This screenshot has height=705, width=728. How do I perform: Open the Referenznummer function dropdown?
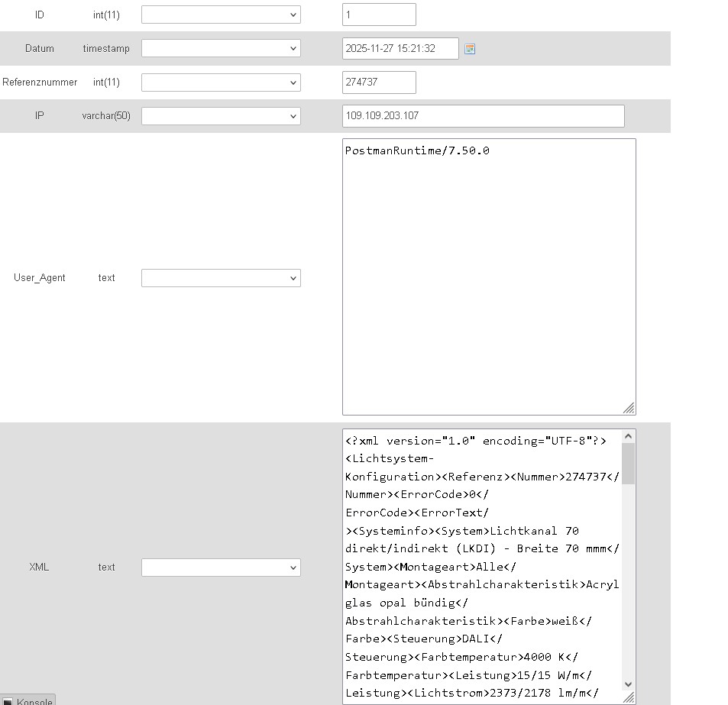tap(221, 82)
